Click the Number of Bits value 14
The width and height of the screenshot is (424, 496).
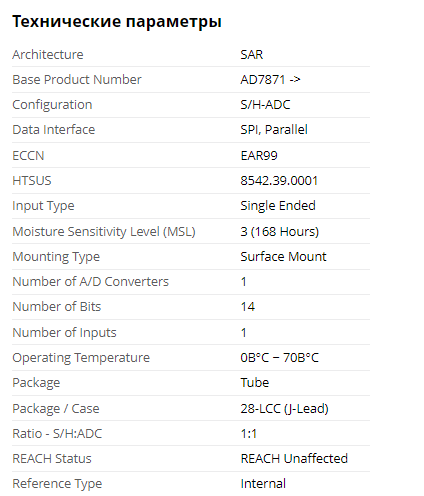[248, 307]
